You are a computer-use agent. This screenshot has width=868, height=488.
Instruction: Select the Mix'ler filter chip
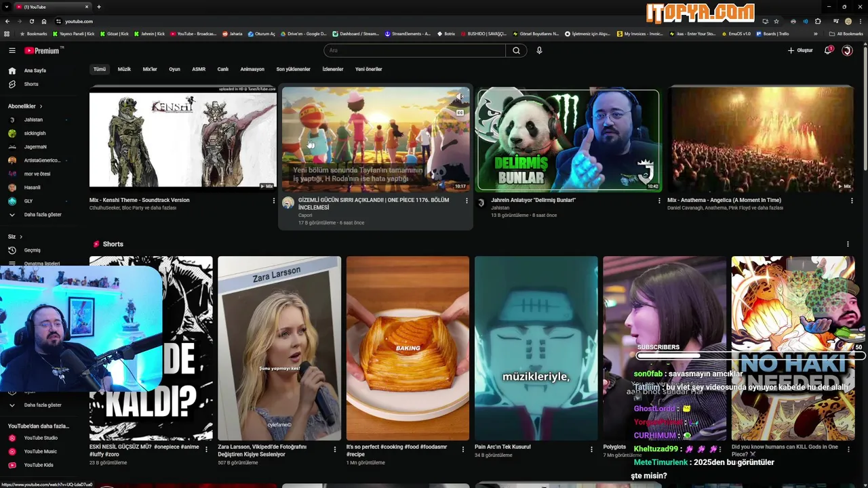point(150,69)
